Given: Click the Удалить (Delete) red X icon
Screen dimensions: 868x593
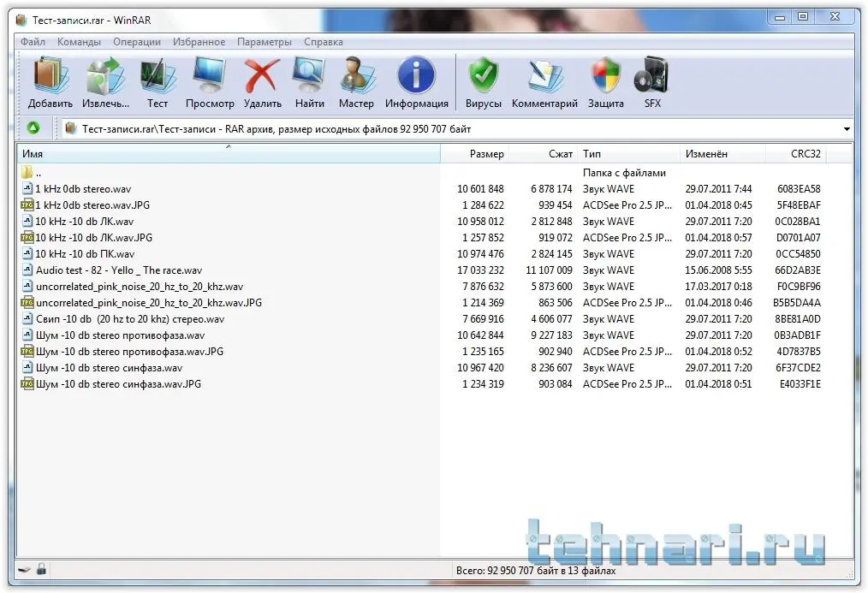Looking at the screenshot, I should [262, 75].
